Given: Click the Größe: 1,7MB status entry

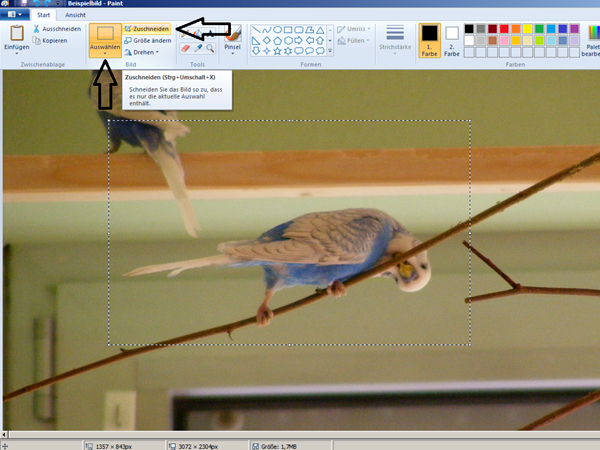Looking at the screenshot, I should (x=275, y=446).
